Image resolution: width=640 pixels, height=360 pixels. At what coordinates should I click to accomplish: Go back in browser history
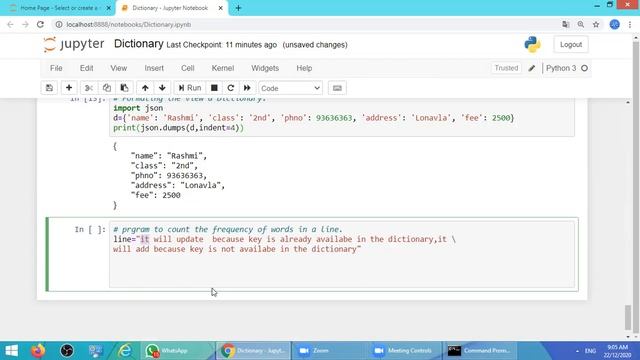[x=10, y=24]
